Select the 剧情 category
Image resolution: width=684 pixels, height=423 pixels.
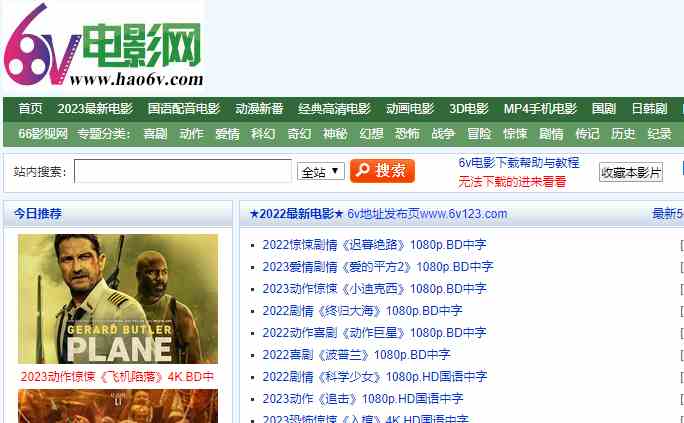tap(551, 133)
